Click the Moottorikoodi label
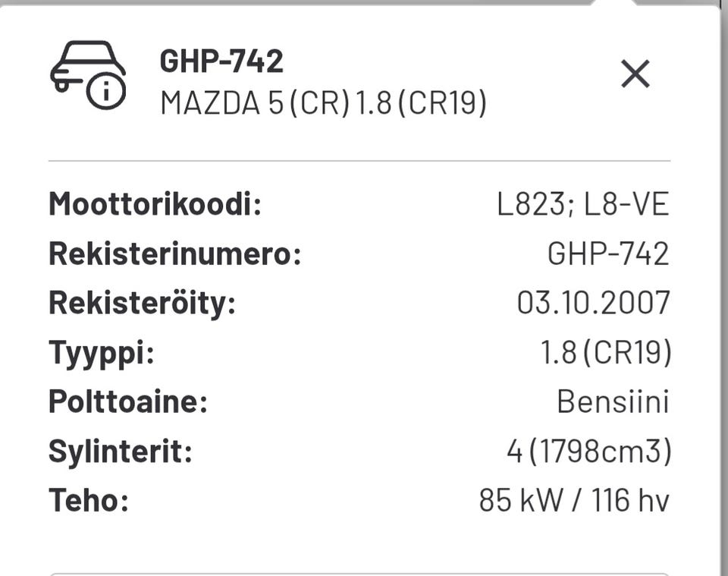 (x=155, y=203)
